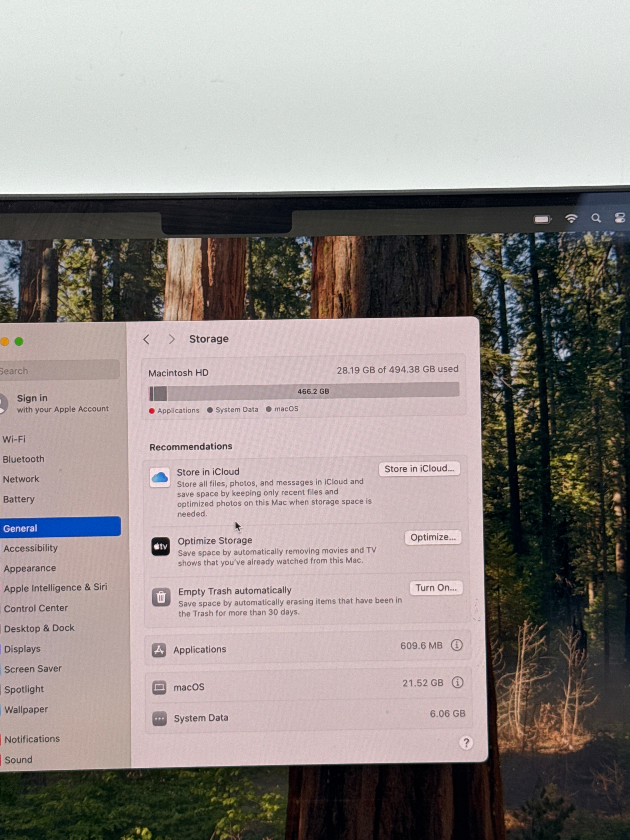The height and width of the screenshot is (840, 630).
Task: Open the help question mark button
Action: point(466,742)
